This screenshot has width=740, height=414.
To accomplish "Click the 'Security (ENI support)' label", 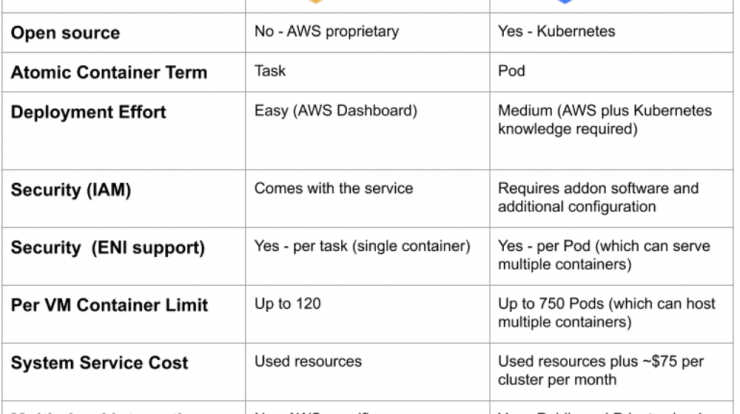I will coord(108,248).
